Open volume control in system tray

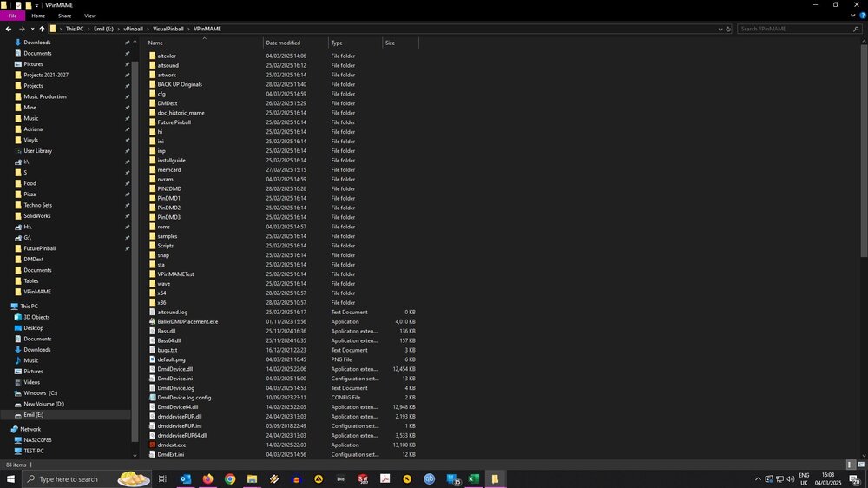coord(791,479)
